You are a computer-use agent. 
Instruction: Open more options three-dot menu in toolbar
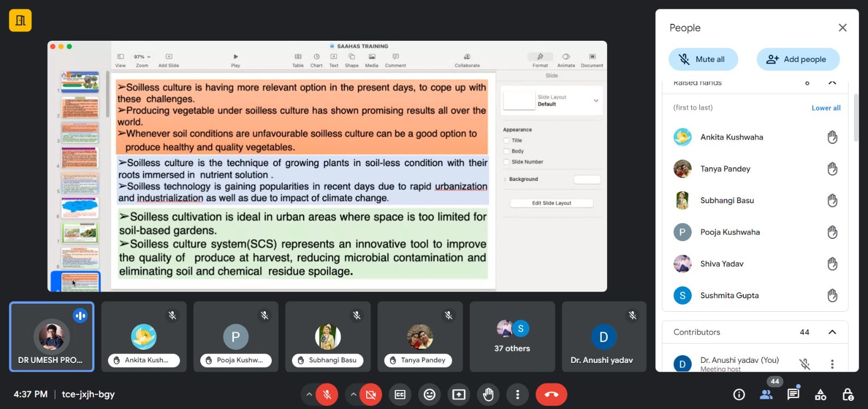tap(518, 394)
